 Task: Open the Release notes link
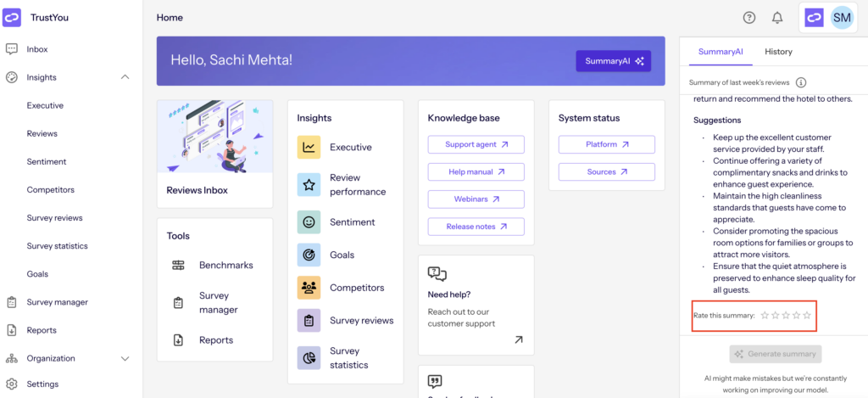(x=476, y=227)
